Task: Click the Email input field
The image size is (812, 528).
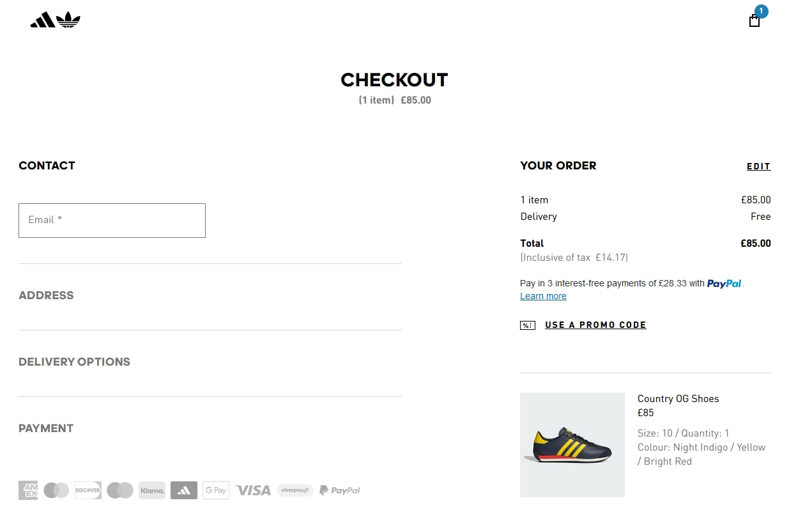Action: click(x=112, y=221)
